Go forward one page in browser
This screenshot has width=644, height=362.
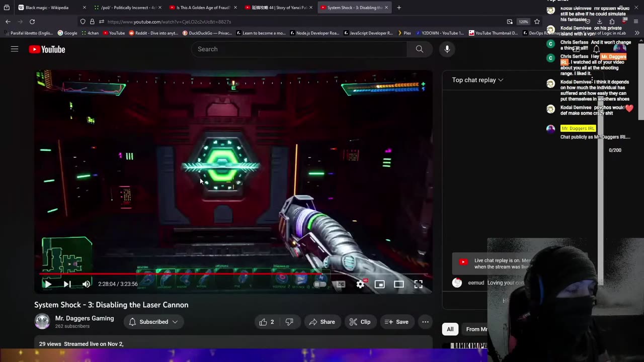click(x=20, y=22)
